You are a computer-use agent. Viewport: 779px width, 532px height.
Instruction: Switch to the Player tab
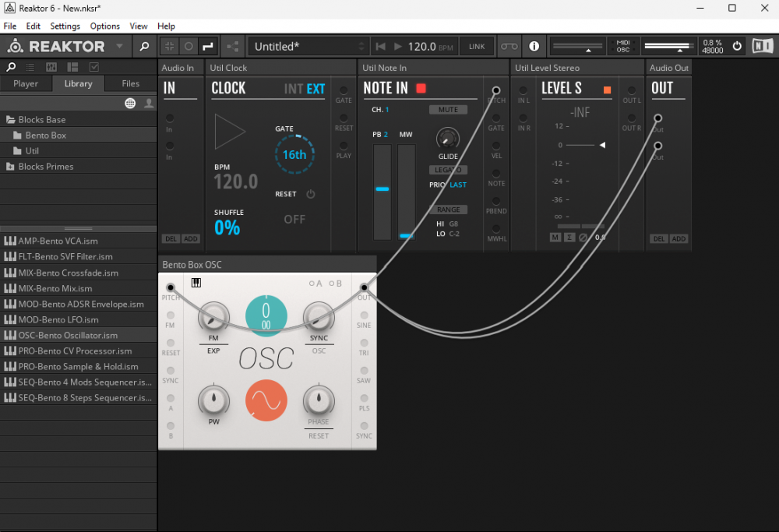pos(26,83)
